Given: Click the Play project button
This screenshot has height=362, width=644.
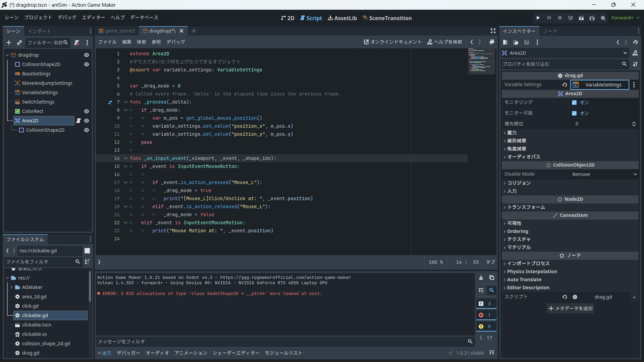Looking at the screenshot, I should [538, 18].
